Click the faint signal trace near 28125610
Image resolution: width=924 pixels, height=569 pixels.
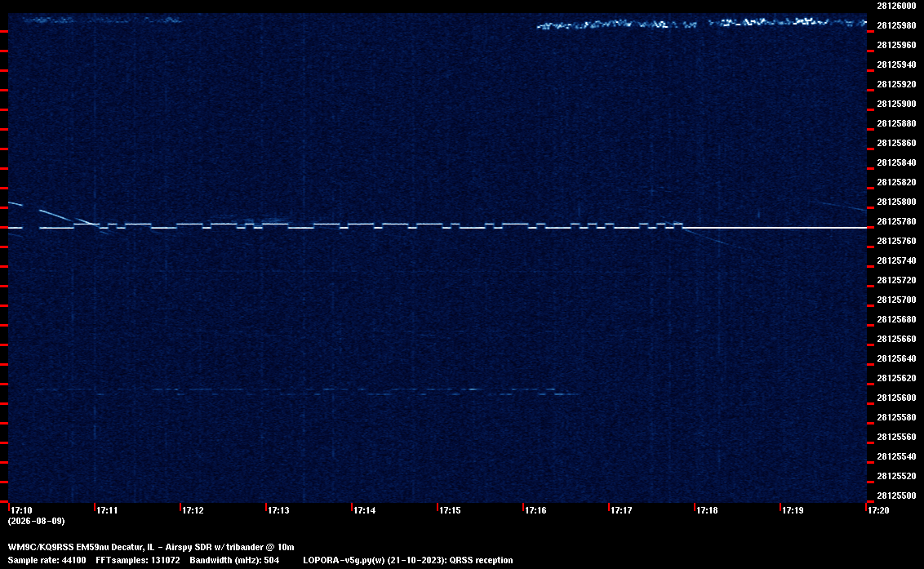point(306,391)
